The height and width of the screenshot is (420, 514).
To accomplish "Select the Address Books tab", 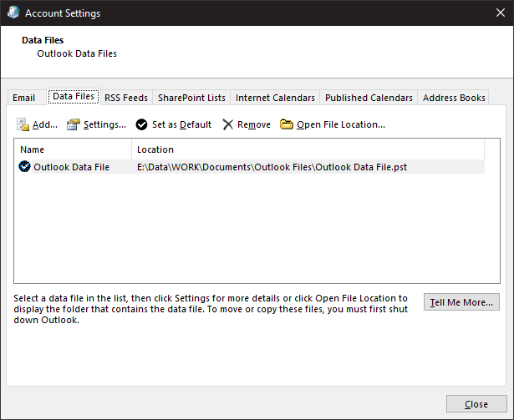I will point(454,98).
